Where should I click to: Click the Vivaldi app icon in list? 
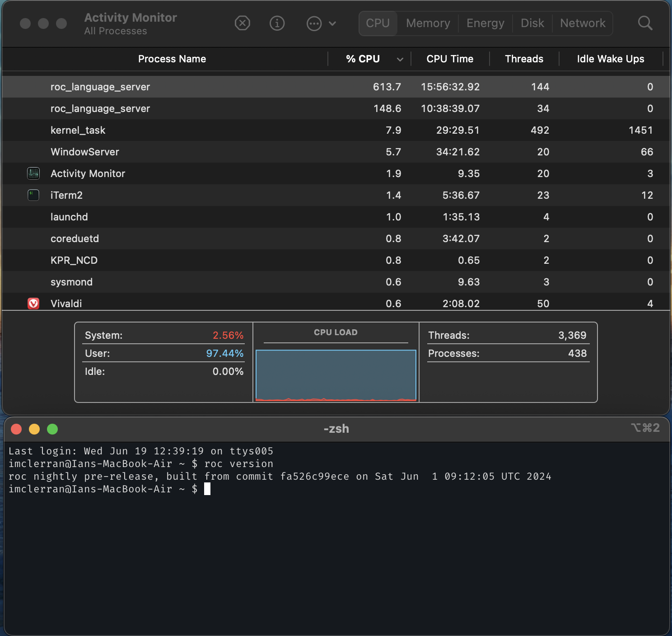[x=33, y=304]
